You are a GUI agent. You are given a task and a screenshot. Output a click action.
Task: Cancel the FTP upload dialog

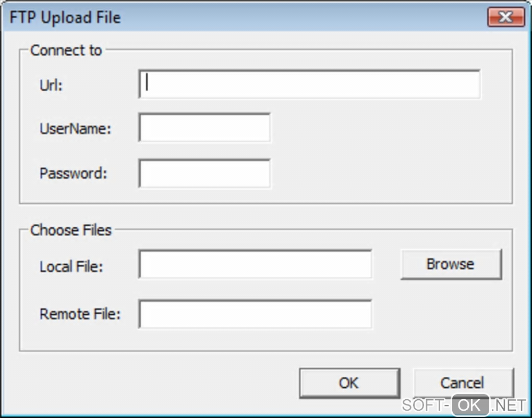(463, 383)
